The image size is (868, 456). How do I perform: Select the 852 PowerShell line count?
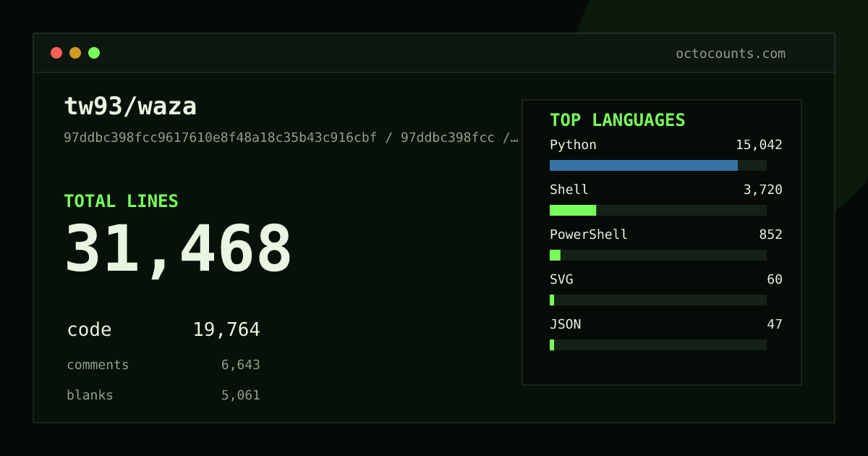tap(770, 235)
